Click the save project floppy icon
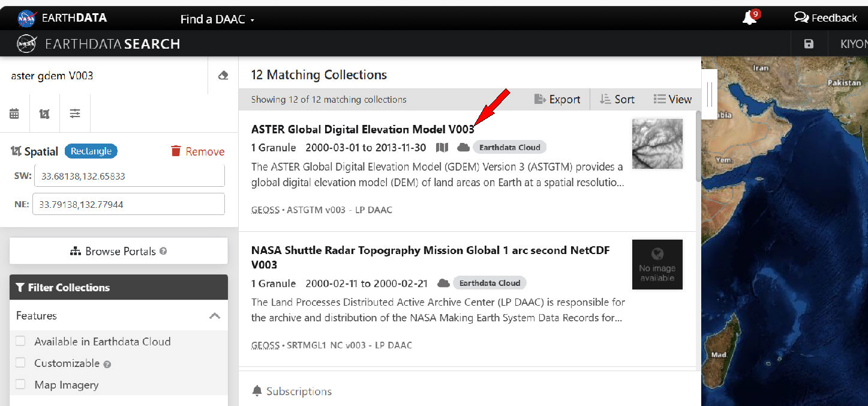 [x=809, y=44]
